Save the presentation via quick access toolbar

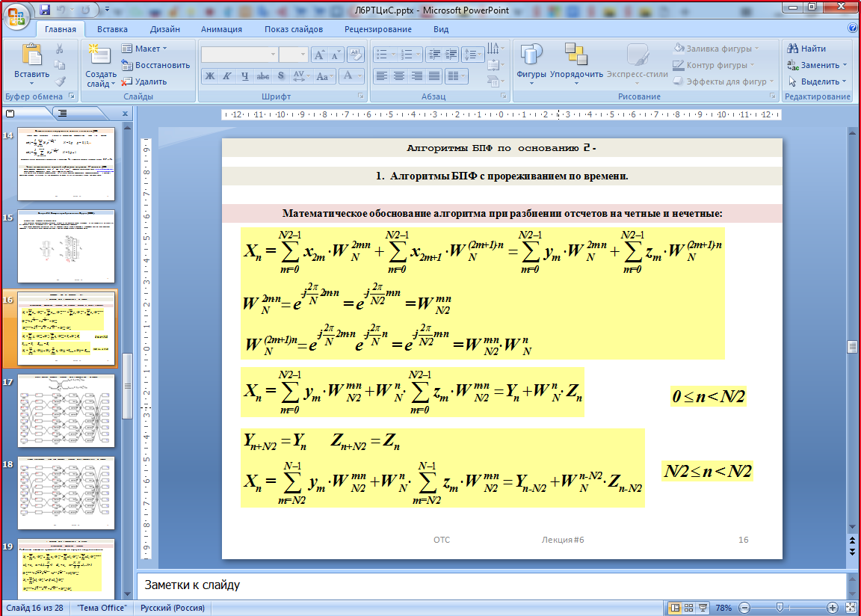45,10
